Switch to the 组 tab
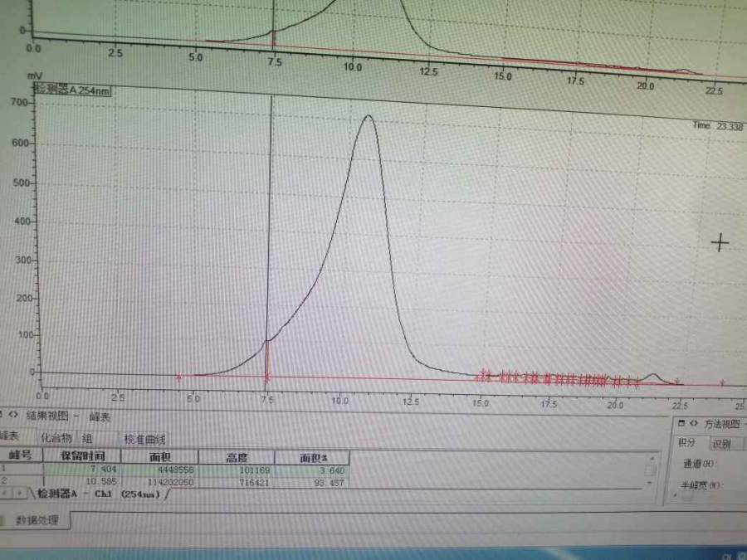This screenshot has width=747, height=560. coord(86,438)
